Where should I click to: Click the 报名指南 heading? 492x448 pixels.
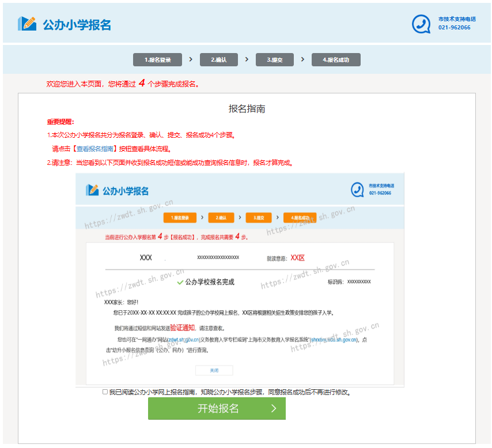point(247,108)
